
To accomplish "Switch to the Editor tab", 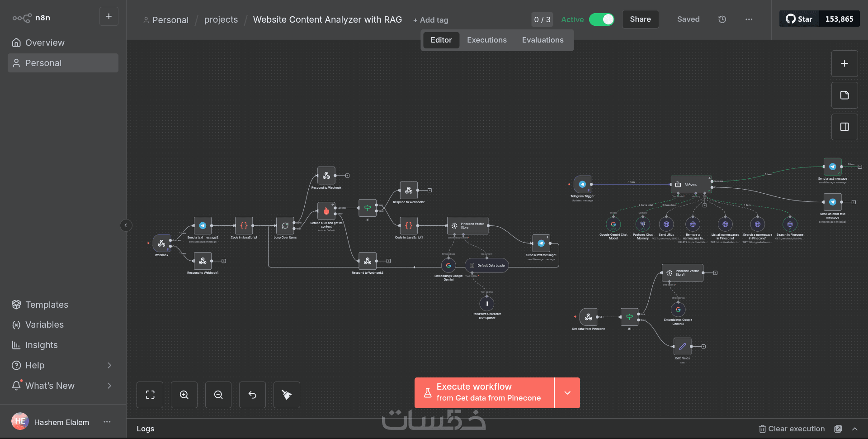I will click(x=441, y=40).
